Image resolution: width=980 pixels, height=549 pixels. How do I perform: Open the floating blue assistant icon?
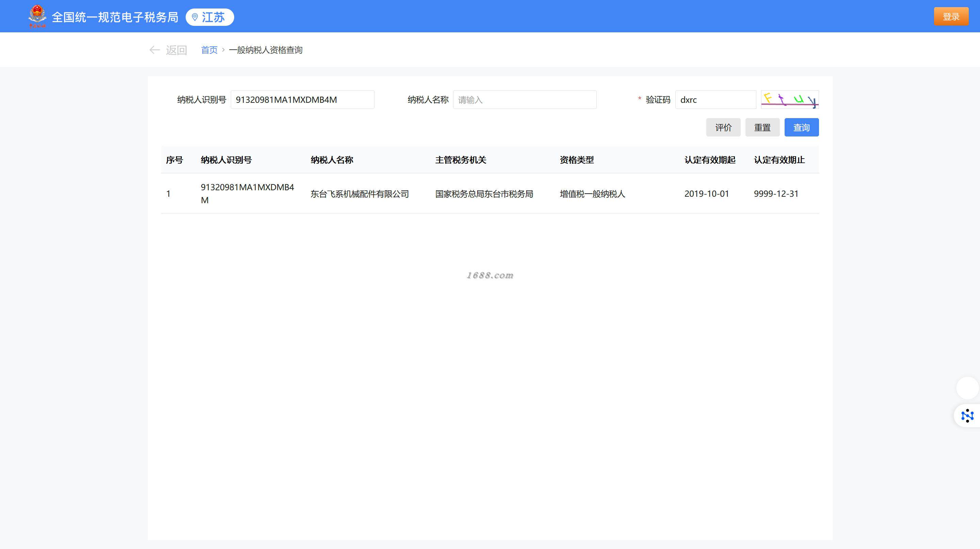[x=967, y=416]
